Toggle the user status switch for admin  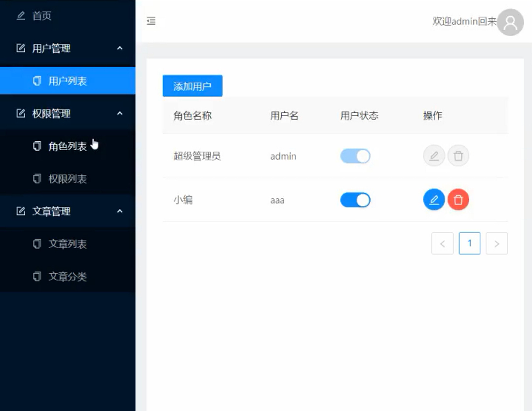click(355, 156)
